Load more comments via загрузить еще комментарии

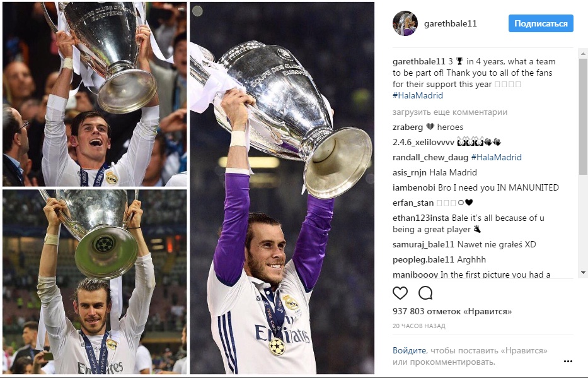click(x=449, y=112)
